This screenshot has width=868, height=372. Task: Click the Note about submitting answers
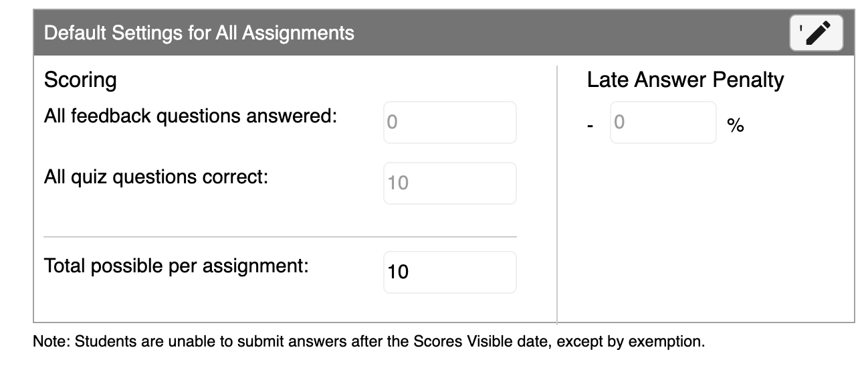click(369, 342)
